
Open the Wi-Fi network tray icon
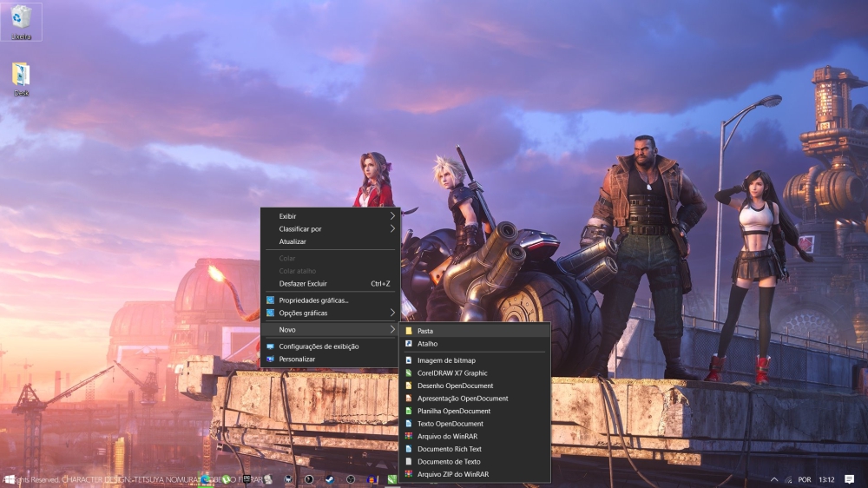[788, 479]
